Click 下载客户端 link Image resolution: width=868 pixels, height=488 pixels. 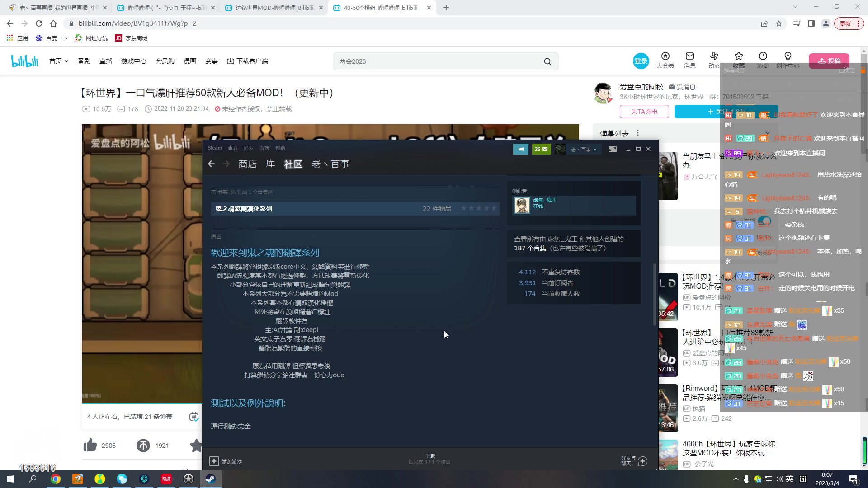pos(247,61)
